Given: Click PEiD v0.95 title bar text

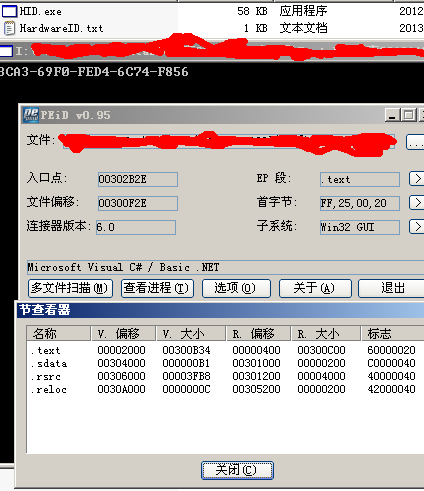Looking at the screenshot, I should pyautogui.click(x=75, y=115).
